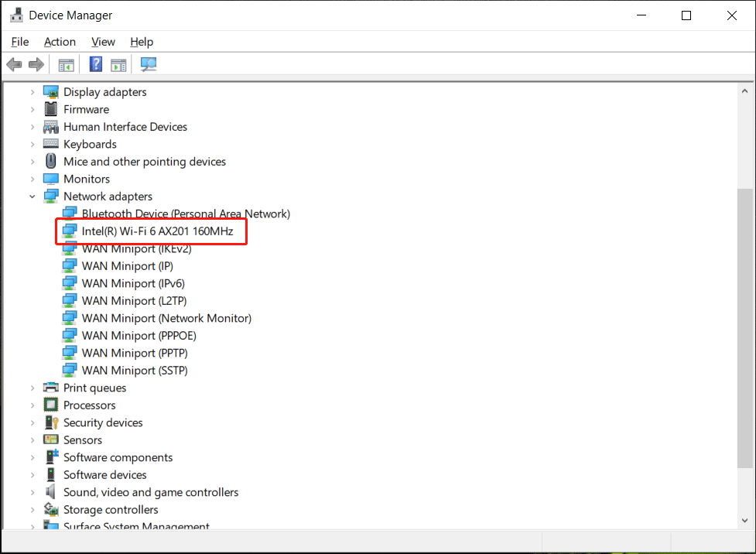This screenshot has height=554, width=756.
Task: Select the Bluetooth Device (Personal Area Network) adapter
Action: point(186,214)
